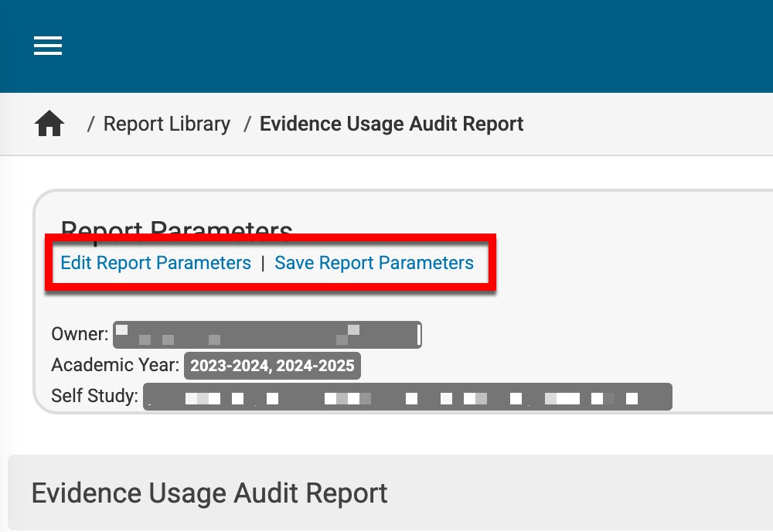The height and width of the screenshot is (532, 773).
Task: Click the Report Parameters panel heading
Action: (176, 227)
